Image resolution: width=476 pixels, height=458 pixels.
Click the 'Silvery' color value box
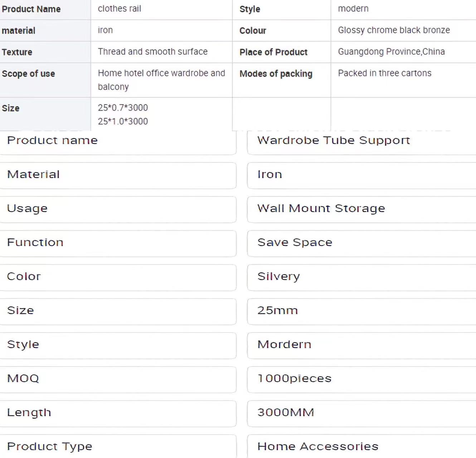coord(278,277)
